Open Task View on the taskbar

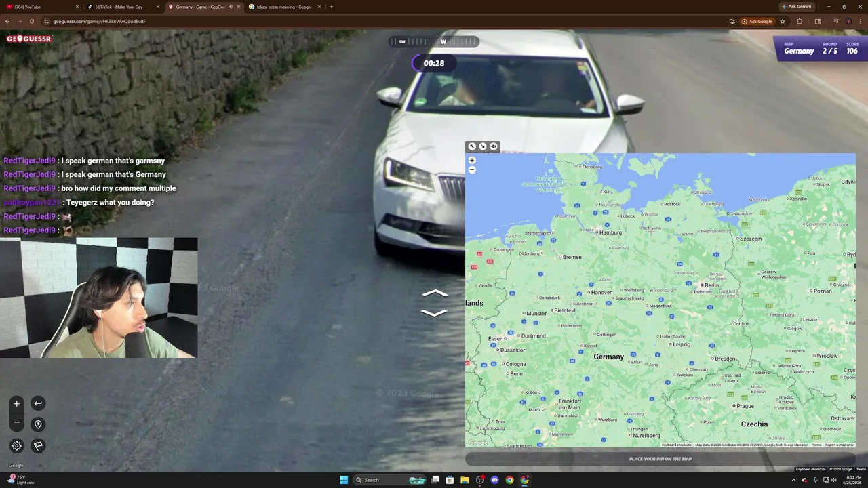(x=435, y=480)
